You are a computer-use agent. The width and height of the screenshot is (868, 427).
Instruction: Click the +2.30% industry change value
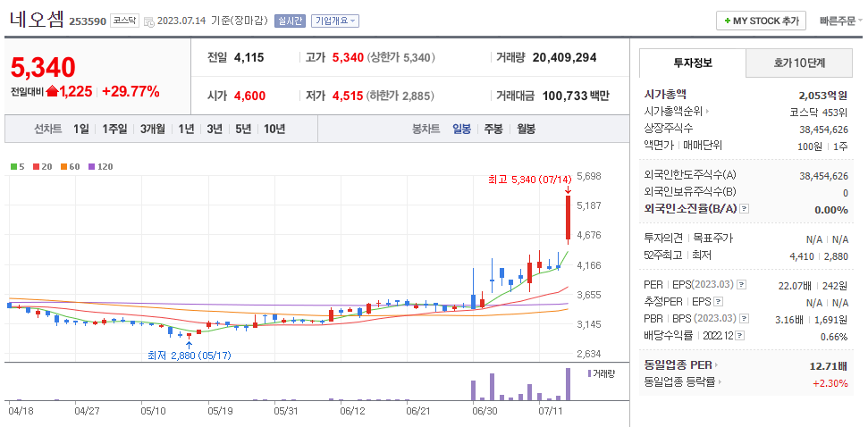point(830,382)
